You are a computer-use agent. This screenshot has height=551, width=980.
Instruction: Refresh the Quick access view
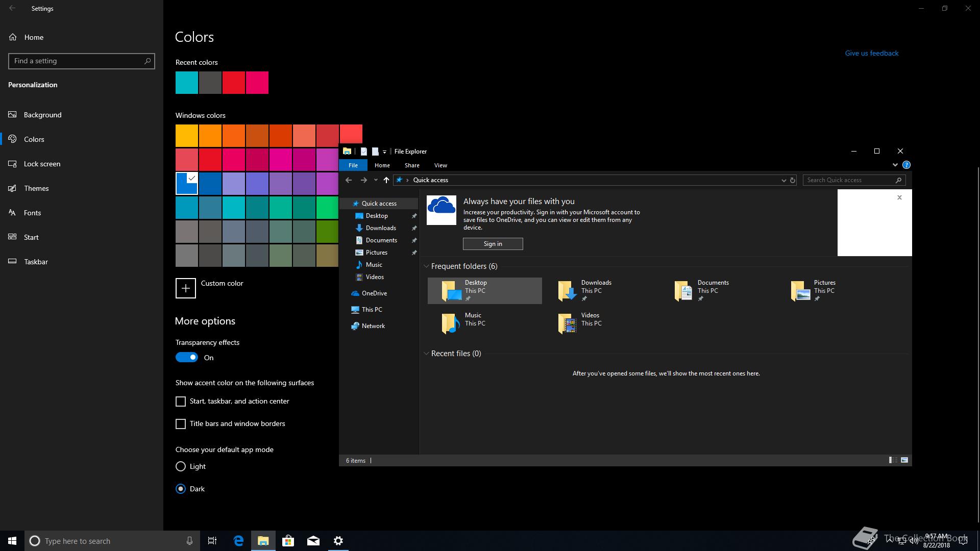(793, 180)
